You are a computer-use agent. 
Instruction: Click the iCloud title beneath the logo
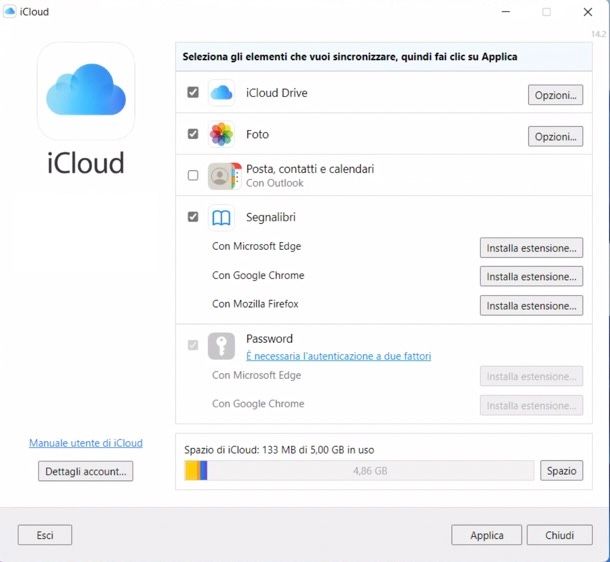86,163
